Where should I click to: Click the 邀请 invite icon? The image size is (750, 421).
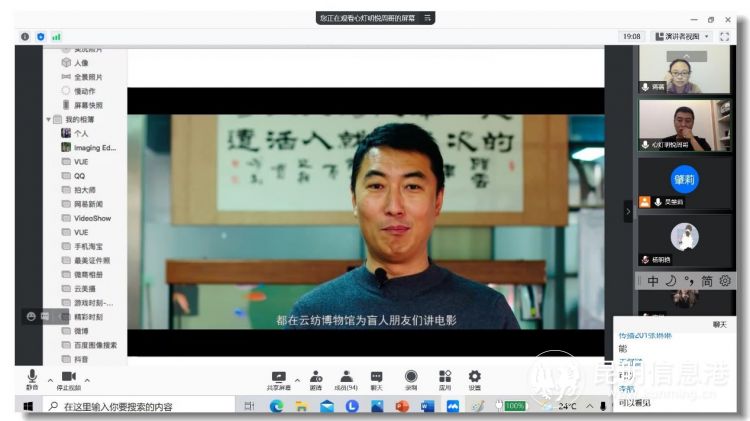(x=315, y=377)
